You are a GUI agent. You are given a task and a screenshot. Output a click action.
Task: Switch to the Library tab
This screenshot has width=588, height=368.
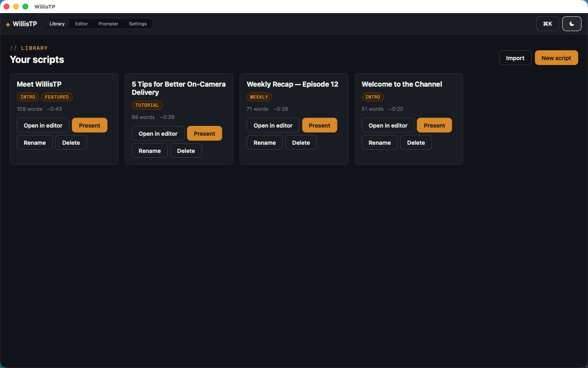pos(57,24)
